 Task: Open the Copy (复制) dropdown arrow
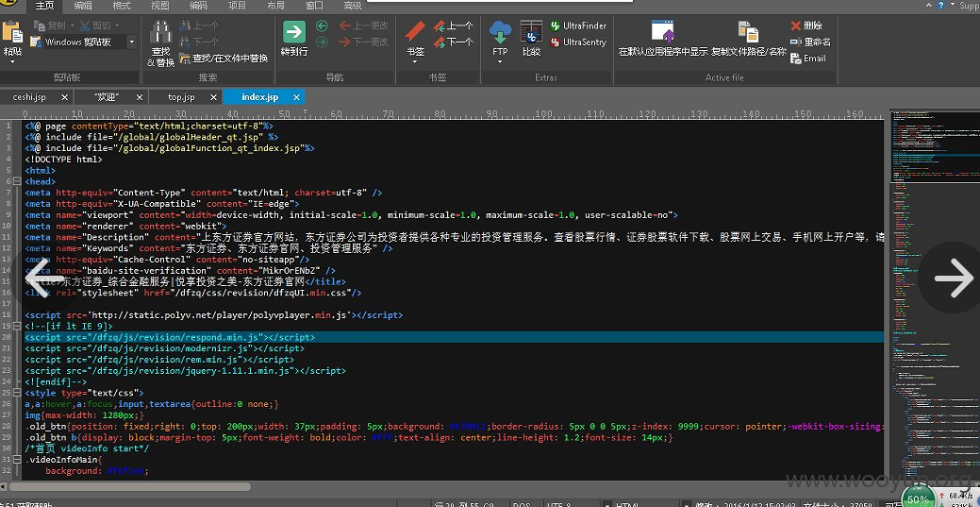73,25
